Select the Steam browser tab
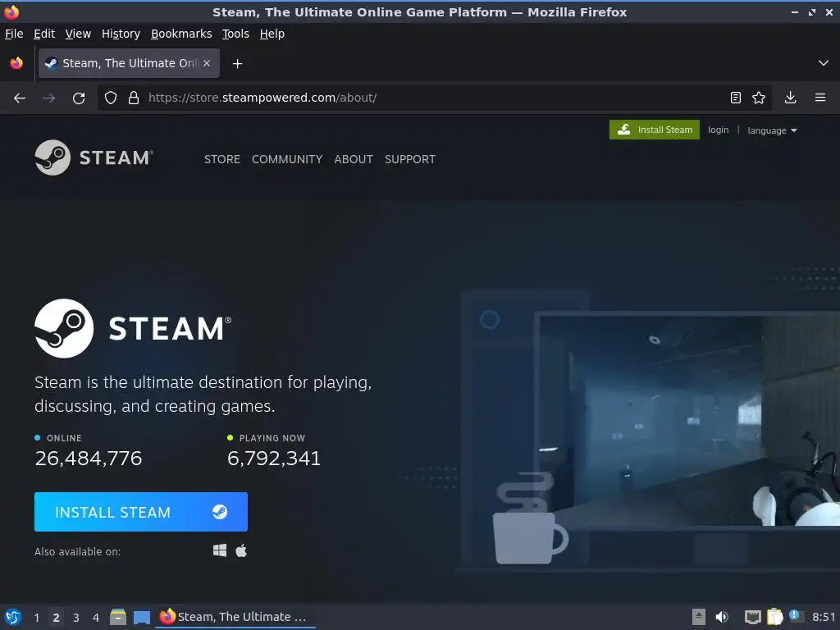The image size is (840, 630). click(129, 63)
